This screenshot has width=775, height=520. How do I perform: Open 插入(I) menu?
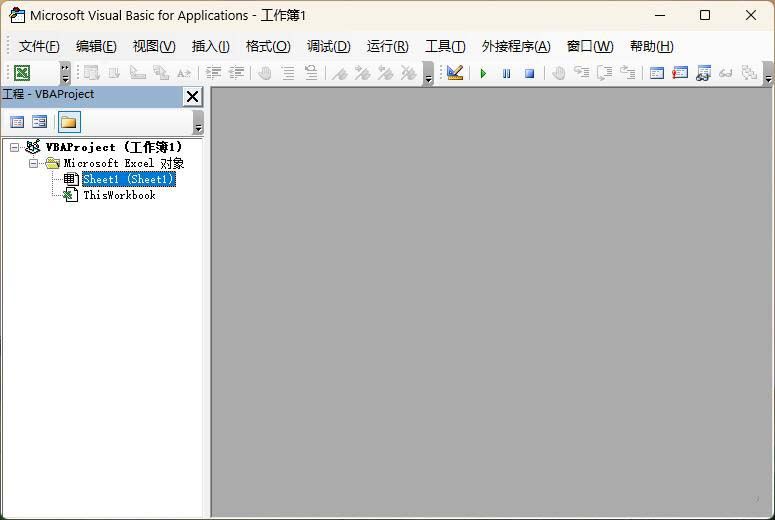[211, 46]
